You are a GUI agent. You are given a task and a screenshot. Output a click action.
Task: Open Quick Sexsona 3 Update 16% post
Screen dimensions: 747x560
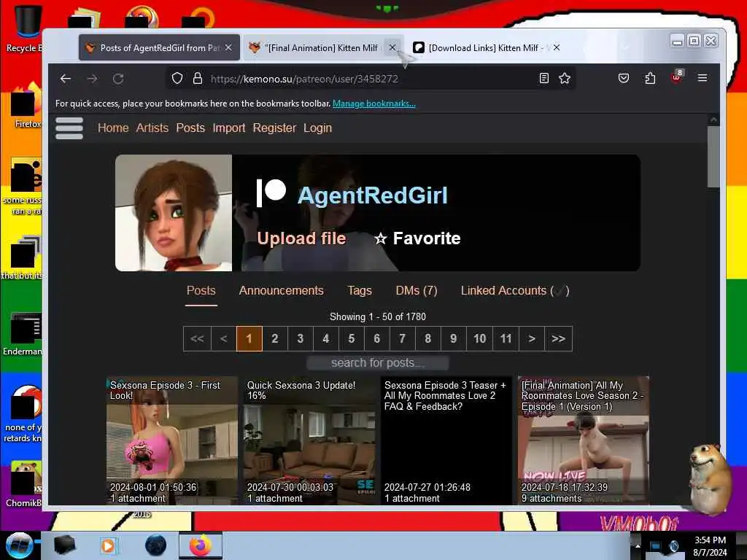pos(309,440)
